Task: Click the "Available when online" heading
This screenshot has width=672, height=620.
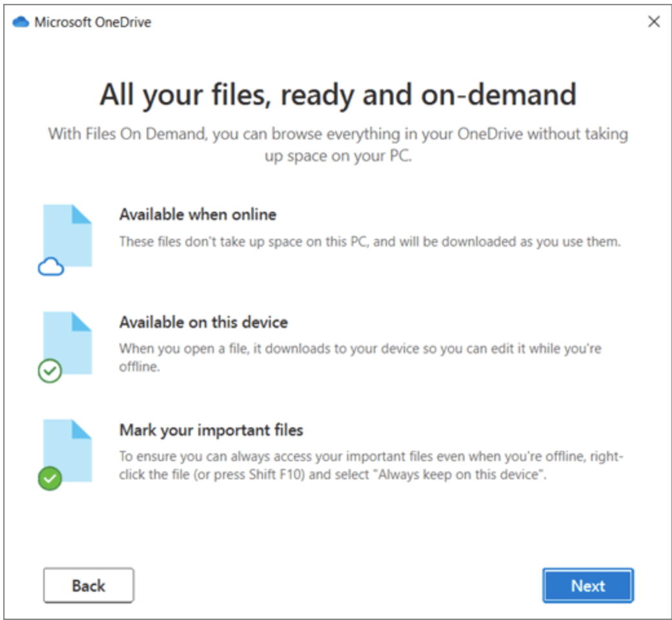Action: [x=198, y=214]
